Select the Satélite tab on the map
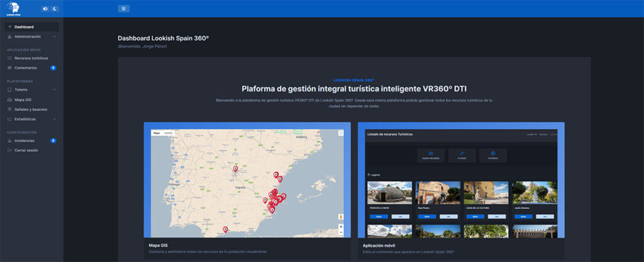 (x=169, y=133)
